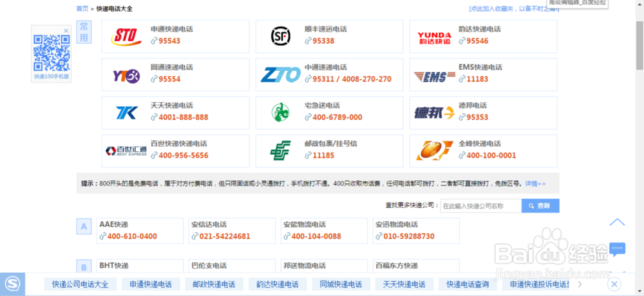
Task: Click the 查询 search button
Action: 540,206
